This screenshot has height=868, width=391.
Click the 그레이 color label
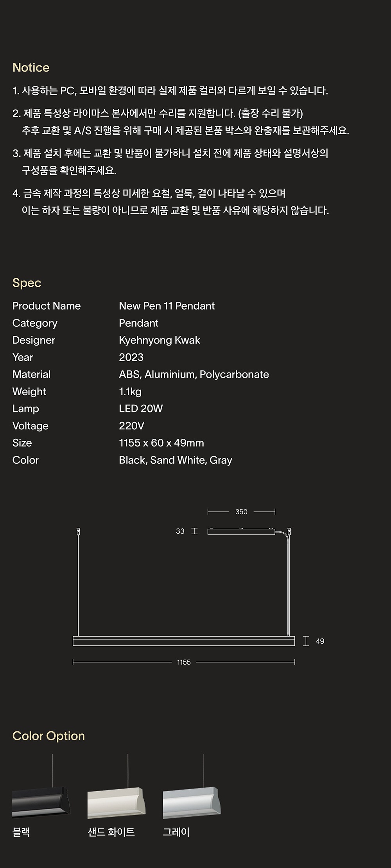(176, 832)
